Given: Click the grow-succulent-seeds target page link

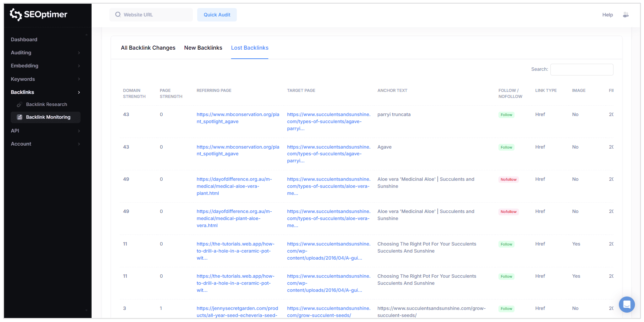Looking at the screenshot, I should [328, 312].
